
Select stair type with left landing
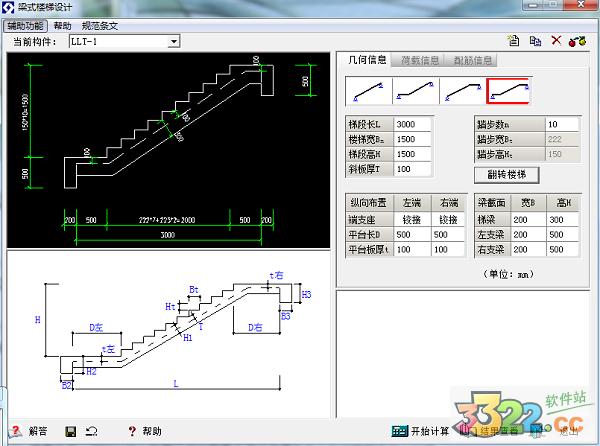coord(416,91)
